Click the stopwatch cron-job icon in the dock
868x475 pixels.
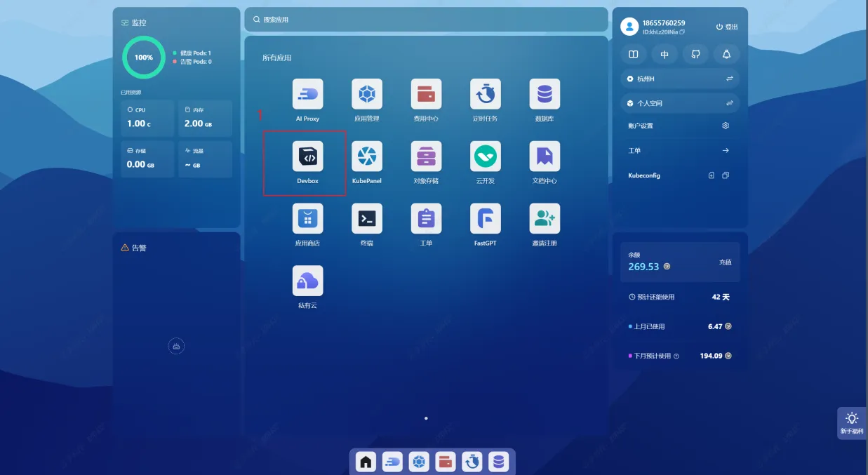coord(472,462)
